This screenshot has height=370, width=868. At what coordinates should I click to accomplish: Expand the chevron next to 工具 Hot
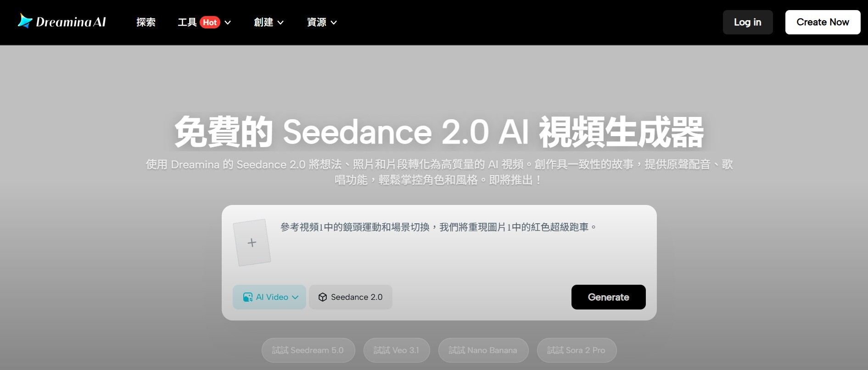[x=228, y=22]
